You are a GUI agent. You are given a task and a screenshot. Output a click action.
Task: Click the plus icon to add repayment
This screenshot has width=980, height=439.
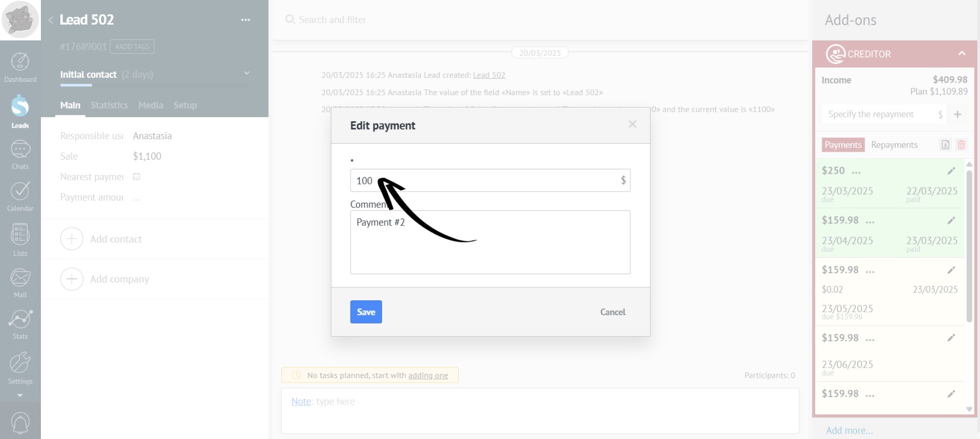pos(957,114)
